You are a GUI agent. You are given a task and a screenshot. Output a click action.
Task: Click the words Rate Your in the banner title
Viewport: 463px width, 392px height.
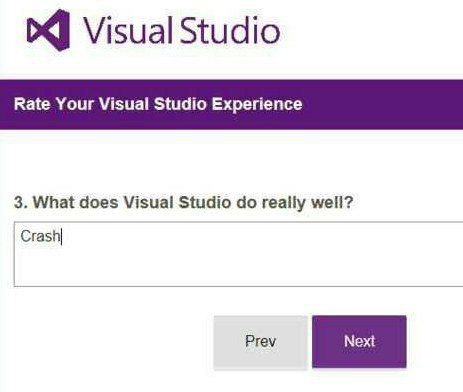coord(53,104)
